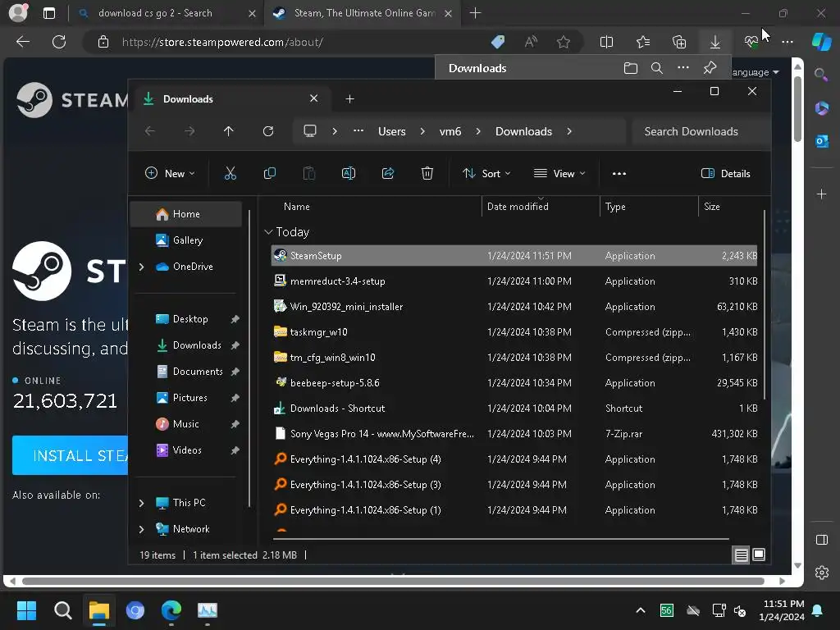Image resolution: width=840 pixels, height=630 pixels.
Task: Click Edge address bar URL
Action: [x=222, y=42]
